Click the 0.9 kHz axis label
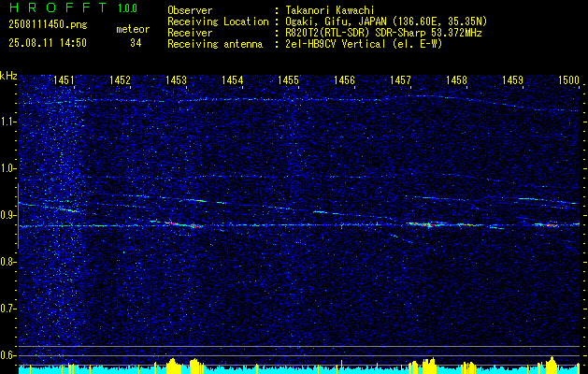 8,215
